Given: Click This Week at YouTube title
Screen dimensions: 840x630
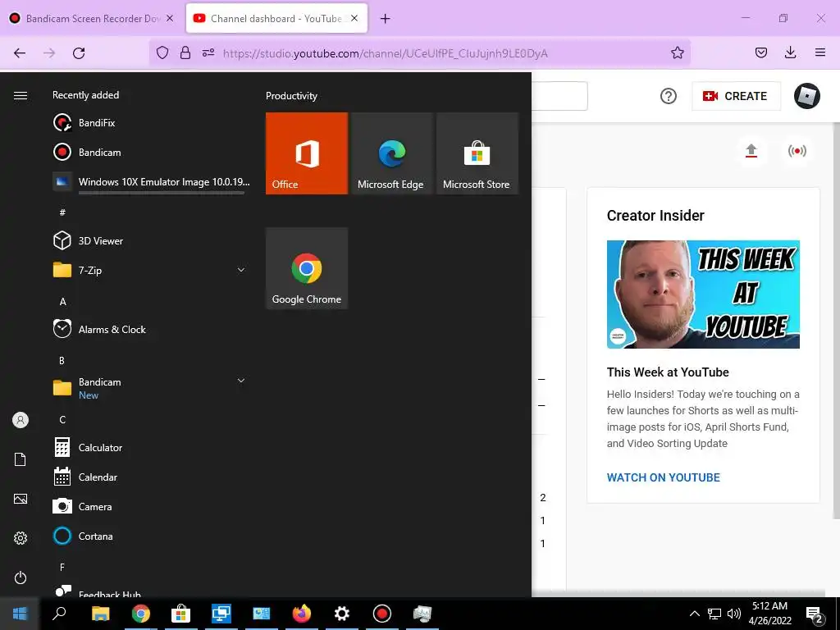Looking at the screenshot, I should coord(668,372).
